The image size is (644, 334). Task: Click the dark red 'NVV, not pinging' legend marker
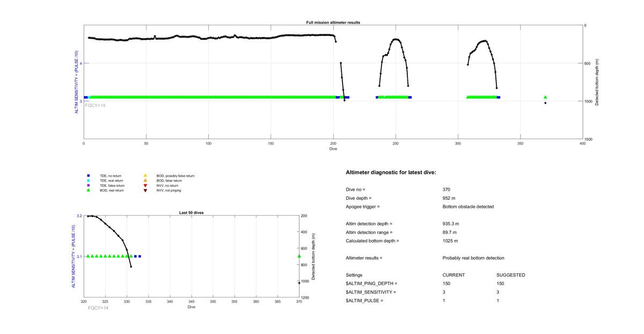tap(145, 190)
